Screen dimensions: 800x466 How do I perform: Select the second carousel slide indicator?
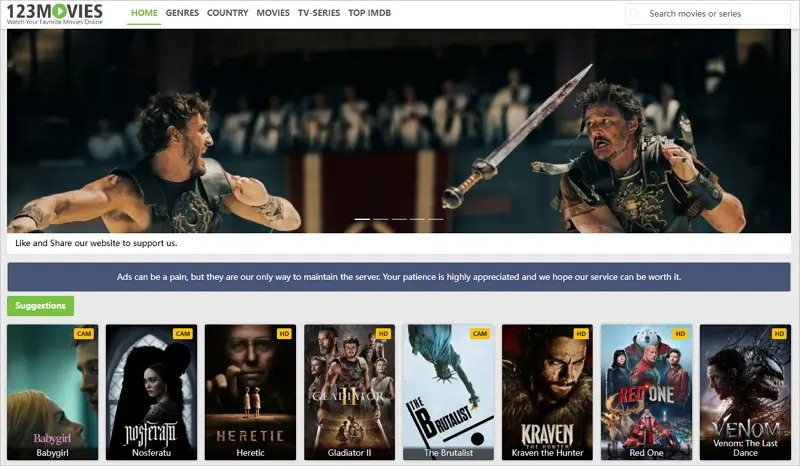pyautogui.click(x=381, y=219)
